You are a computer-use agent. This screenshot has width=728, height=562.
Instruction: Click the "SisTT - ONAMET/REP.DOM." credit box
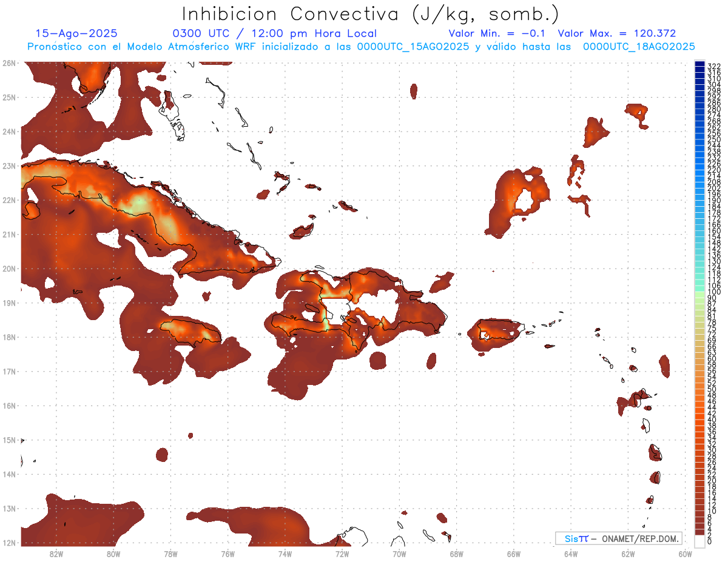pyautogui.click(x=619, y=538)
